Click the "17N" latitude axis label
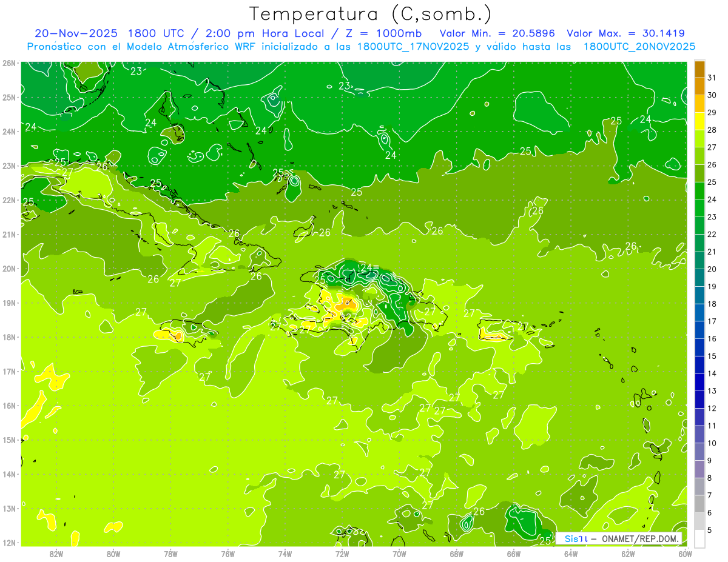The height and width of the screenshot is (562, 728). (x=8, y=371)
